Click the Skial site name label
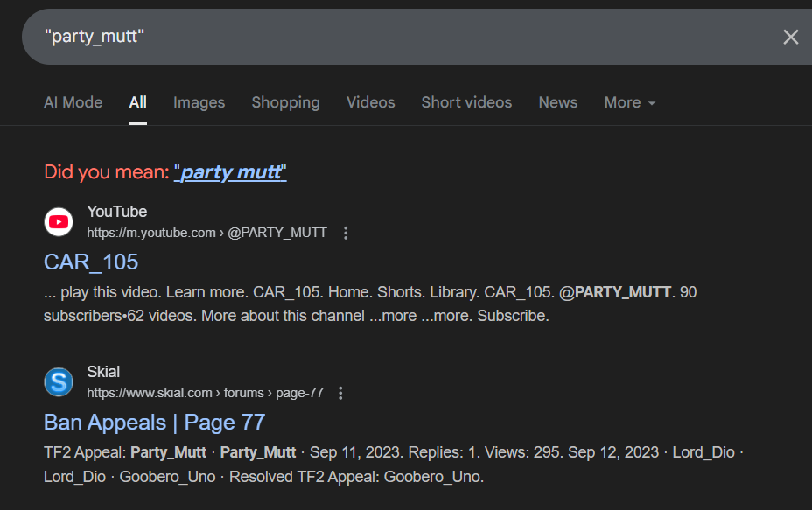Screen dimensions: 812x510 [x=103, y=372]
